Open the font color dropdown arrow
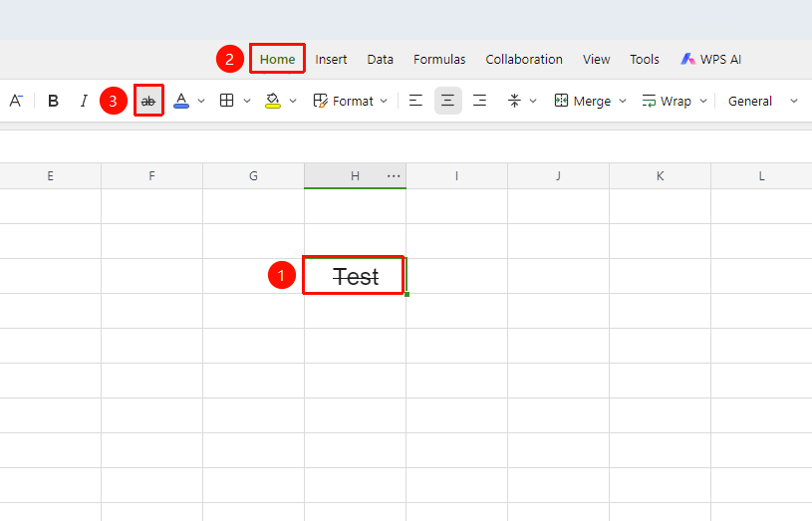This screenshot has width=812, height=521. tap(201, 101)
